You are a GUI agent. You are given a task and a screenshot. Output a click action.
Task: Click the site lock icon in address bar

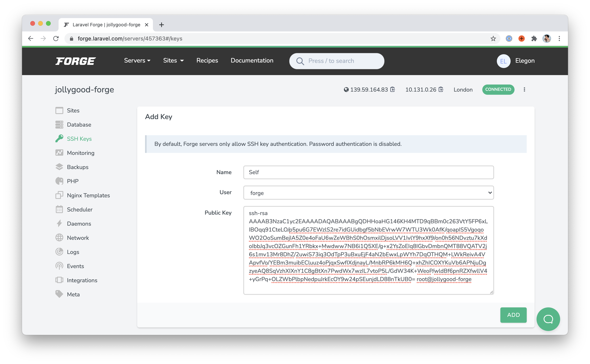[x=71, y=39]
